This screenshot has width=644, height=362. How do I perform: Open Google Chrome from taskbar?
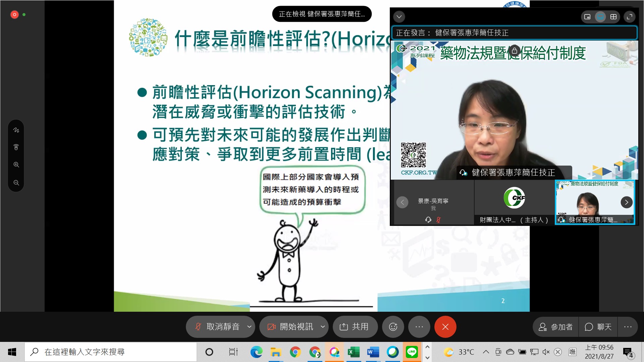tap(295, 352)
